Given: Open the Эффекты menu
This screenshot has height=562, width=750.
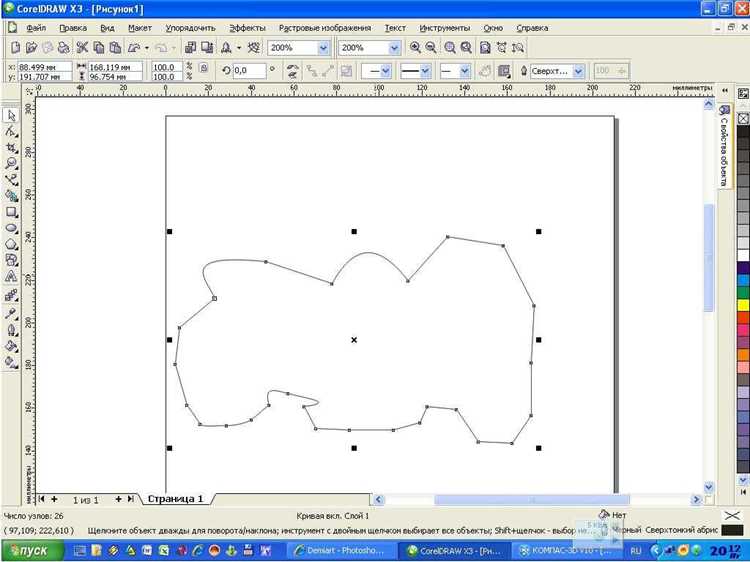Looking at the screenshot, I should click(x=247, y=28).
